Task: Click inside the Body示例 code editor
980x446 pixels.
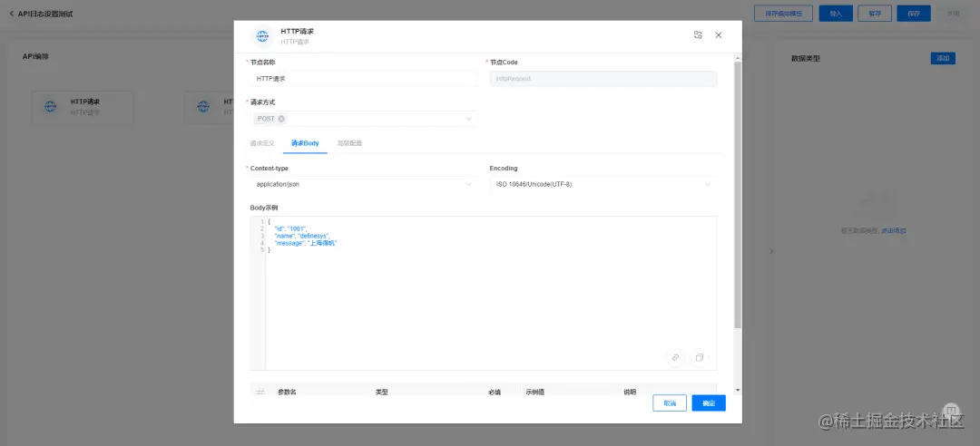Action: tap(483, 294)
